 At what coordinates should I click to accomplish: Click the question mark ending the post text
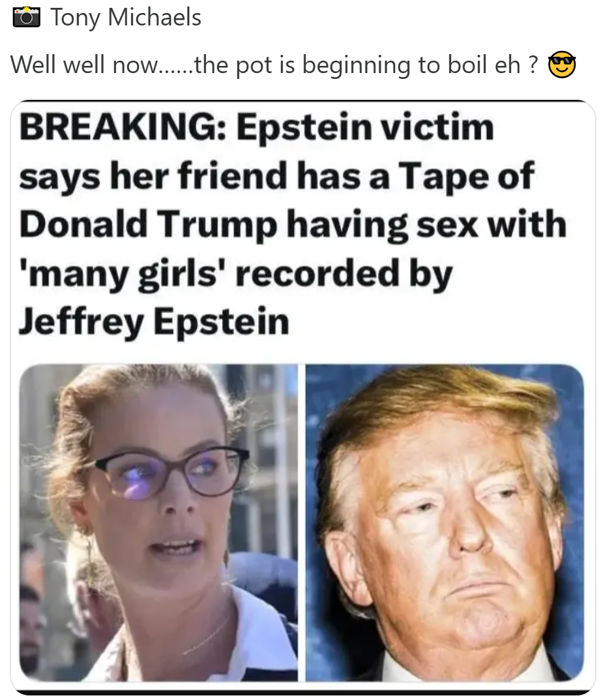point(533,65)
